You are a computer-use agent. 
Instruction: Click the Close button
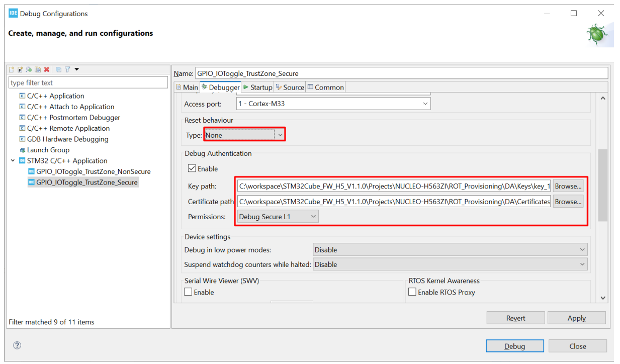577,346
